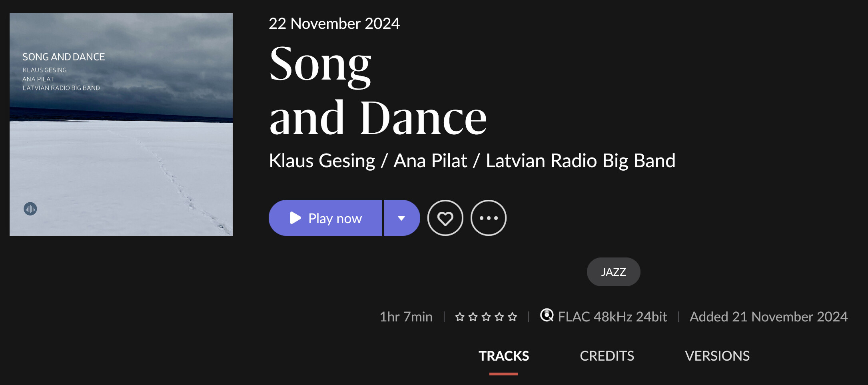Click the waveform badge on album cover
Image resolution: width=868 pixels, height=385 pixels.
click(30, 209)
